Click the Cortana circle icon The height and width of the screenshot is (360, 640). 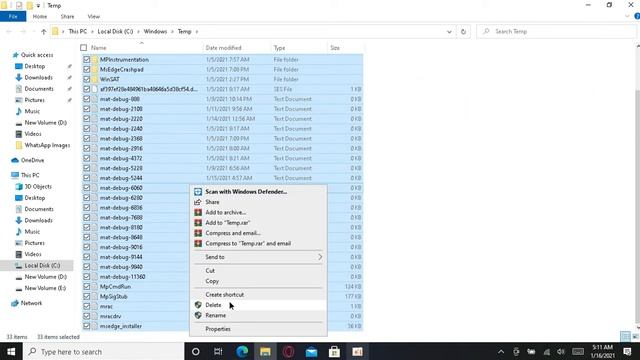coord(196,351)
